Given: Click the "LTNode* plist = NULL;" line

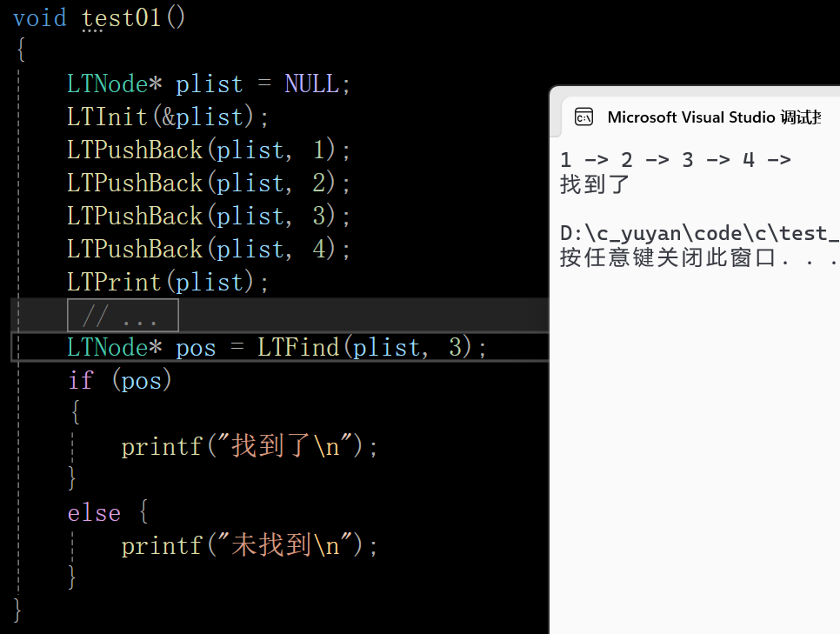Looking at the screenshot, I should pos(209,84).
